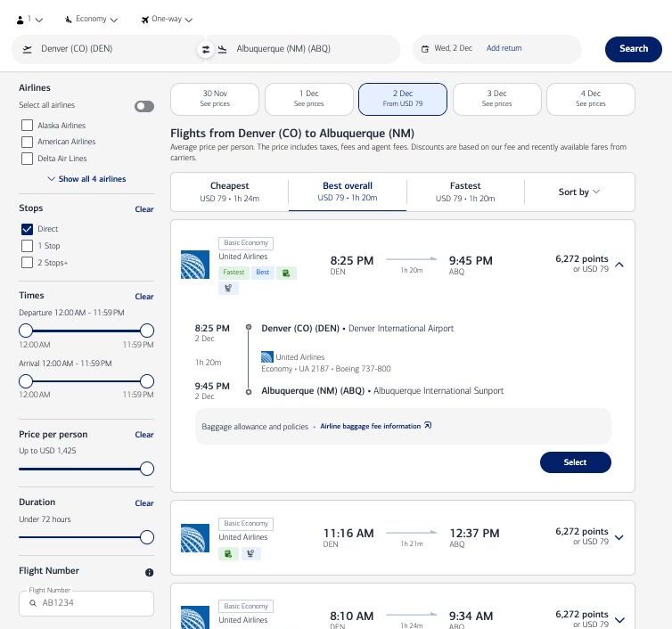This screenshot has width=672, height=629.
Task: Select the 3 Dec date tab
Action: tap(497, 99)
